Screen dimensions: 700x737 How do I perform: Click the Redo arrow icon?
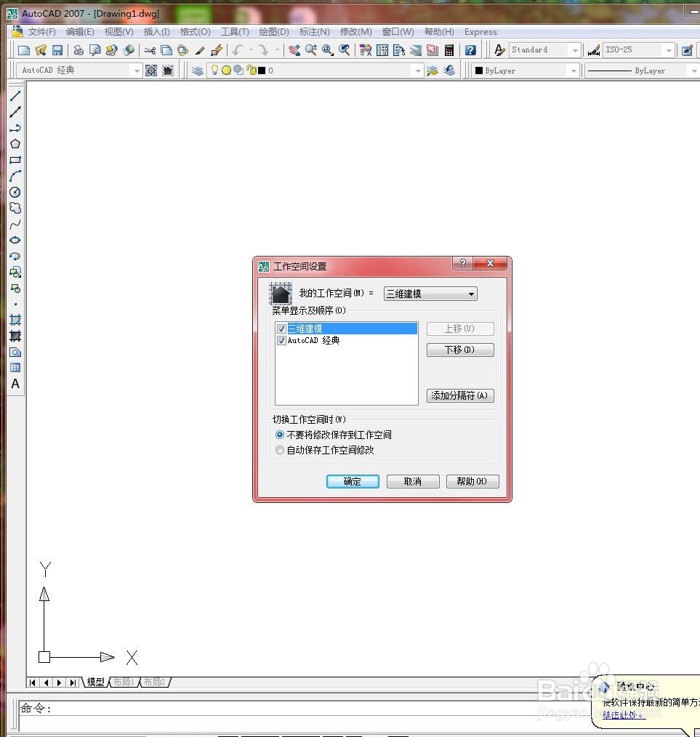coord(264,50)
